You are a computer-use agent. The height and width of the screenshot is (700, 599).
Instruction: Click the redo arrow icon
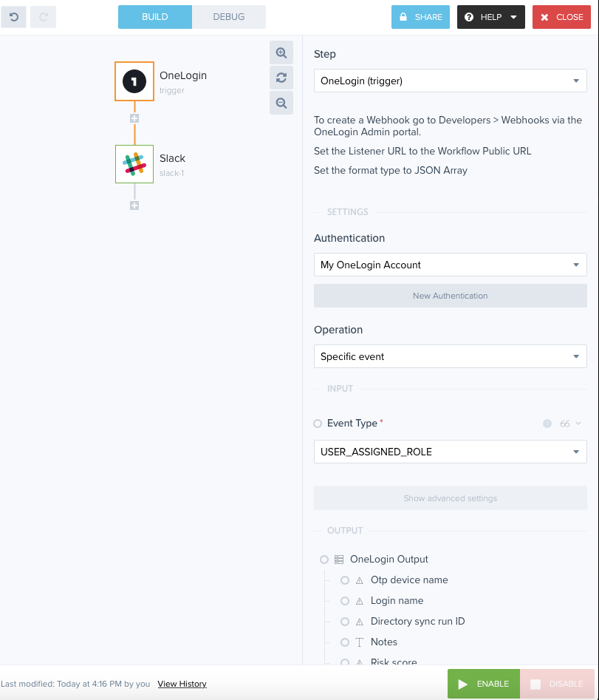(x=44, y=17)
